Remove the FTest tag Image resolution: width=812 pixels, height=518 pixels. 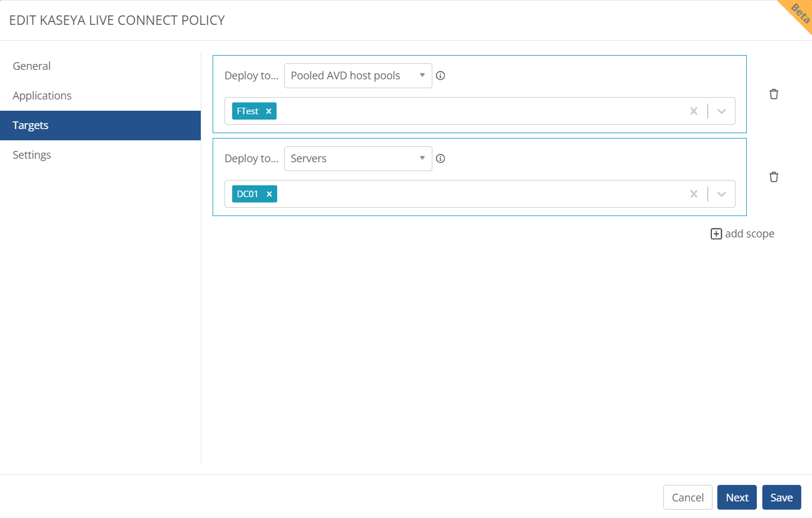[x=268, y=111]
